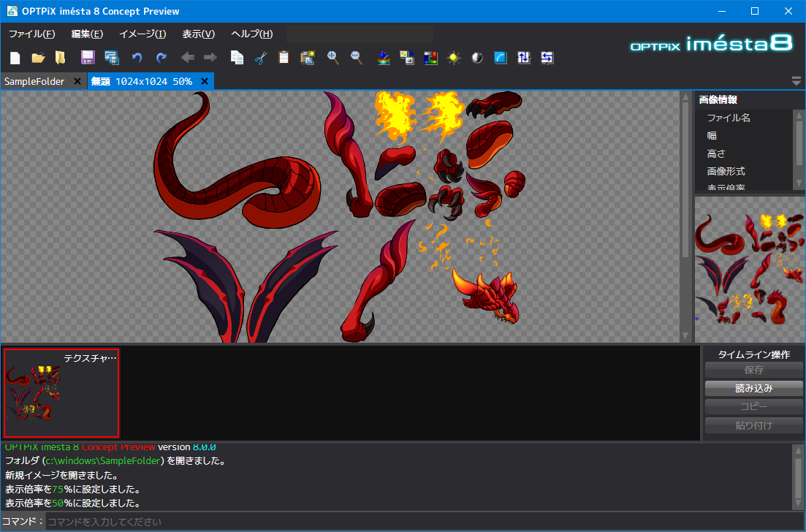This screenshot has height=532, width=806.
Task: Click the 画像情報 list scroll-down arrow
Action: pyautogui.click(x=799, y=183)
